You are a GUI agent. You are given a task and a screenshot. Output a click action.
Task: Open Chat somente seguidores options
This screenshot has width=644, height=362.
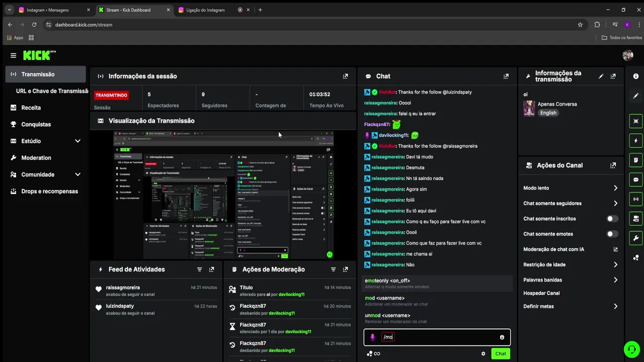(x=571, y=204)
